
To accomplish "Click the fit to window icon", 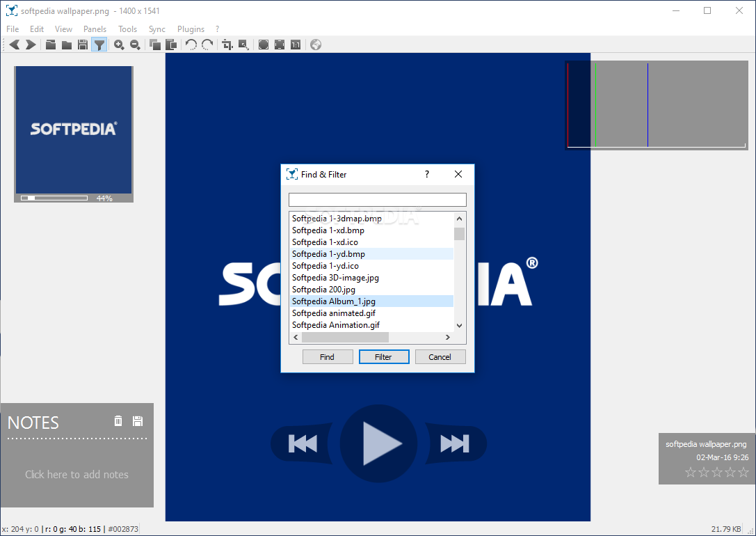I will point(280,45).
